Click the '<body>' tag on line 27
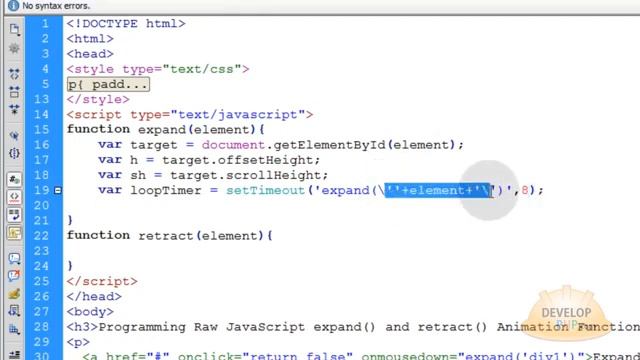640x360 pixels. pyautogui.click(x=90, y=312)
